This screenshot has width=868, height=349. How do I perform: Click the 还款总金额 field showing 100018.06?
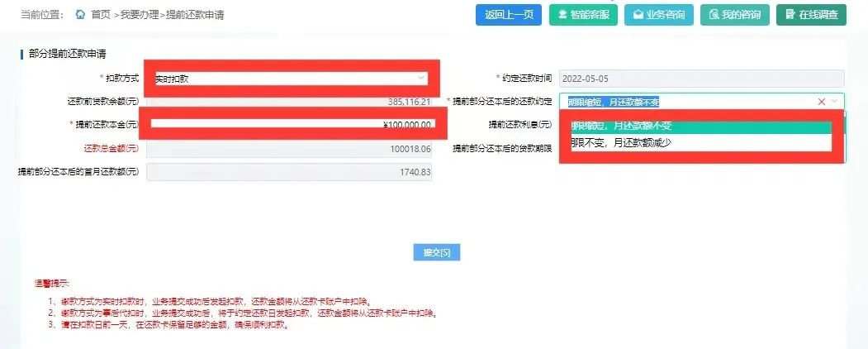pyautogui.click(x=289, y=149)
